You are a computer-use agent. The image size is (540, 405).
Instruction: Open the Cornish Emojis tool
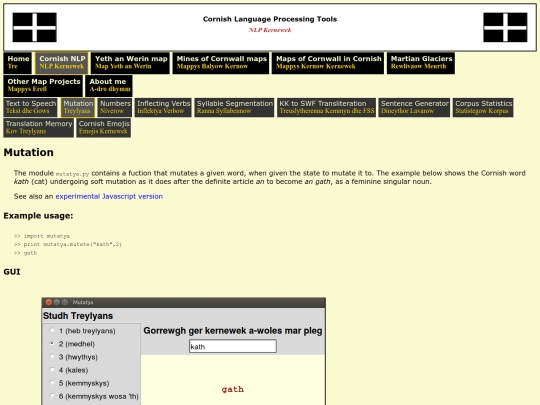pos(104,127)
